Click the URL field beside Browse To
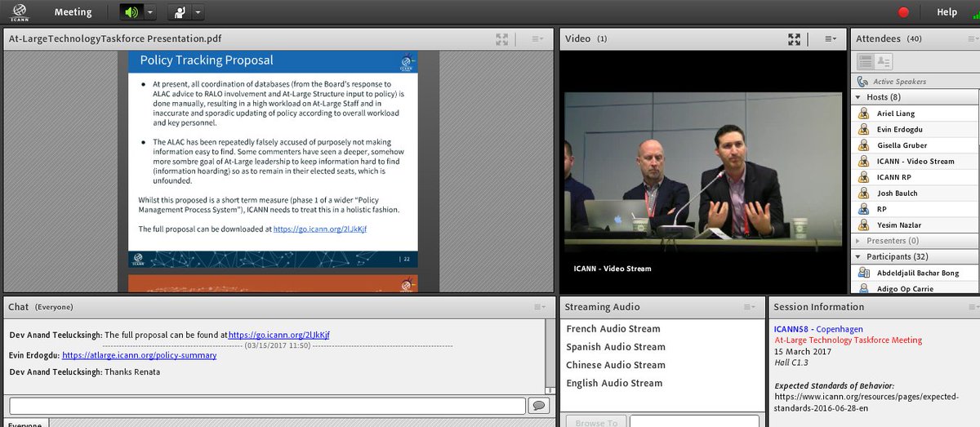 point(694,421)
